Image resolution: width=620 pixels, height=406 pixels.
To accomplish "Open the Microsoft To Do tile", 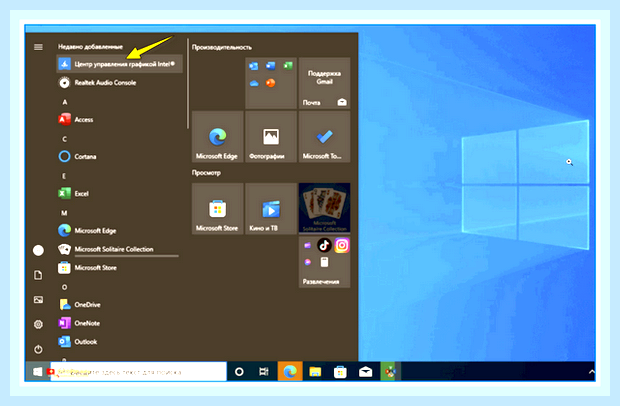I will (x=324, y=136).
